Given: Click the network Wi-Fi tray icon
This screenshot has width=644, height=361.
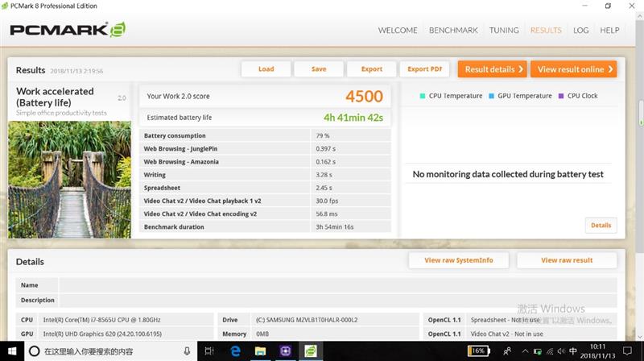Looking at the screenshot, I should point(550,351).
